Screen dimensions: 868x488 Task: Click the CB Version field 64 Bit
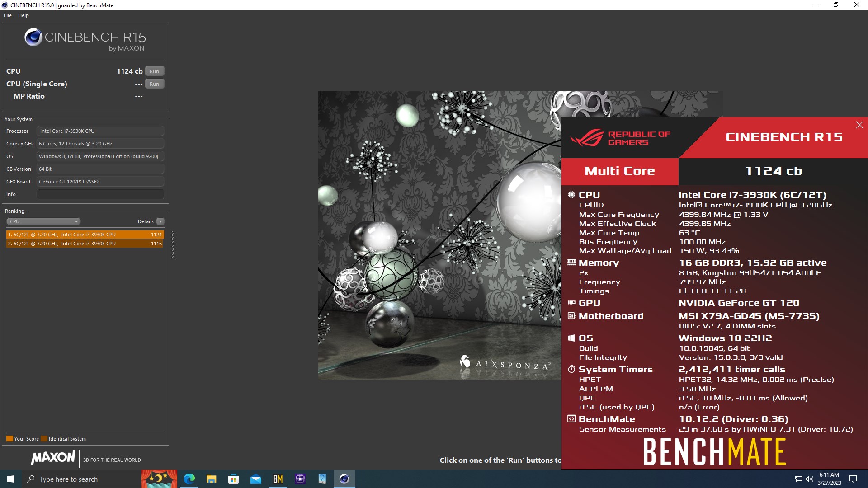100,169
